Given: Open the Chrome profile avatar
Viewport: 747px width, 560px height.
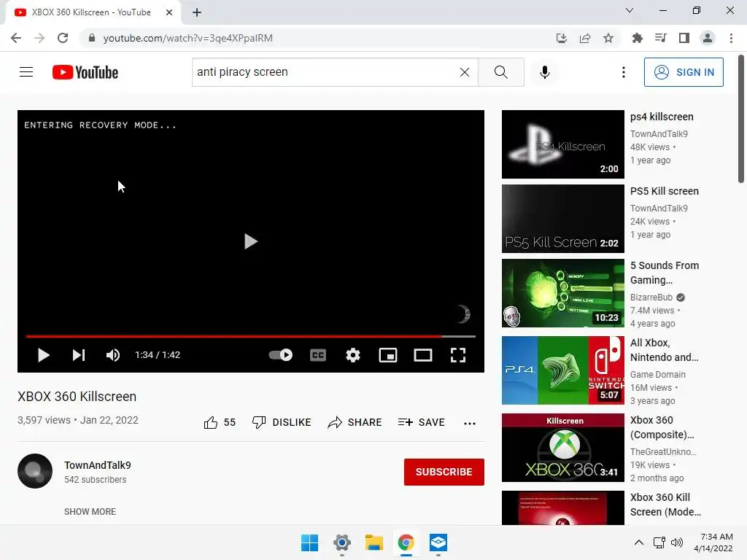Looking at the screenshot, I should 708,38.
